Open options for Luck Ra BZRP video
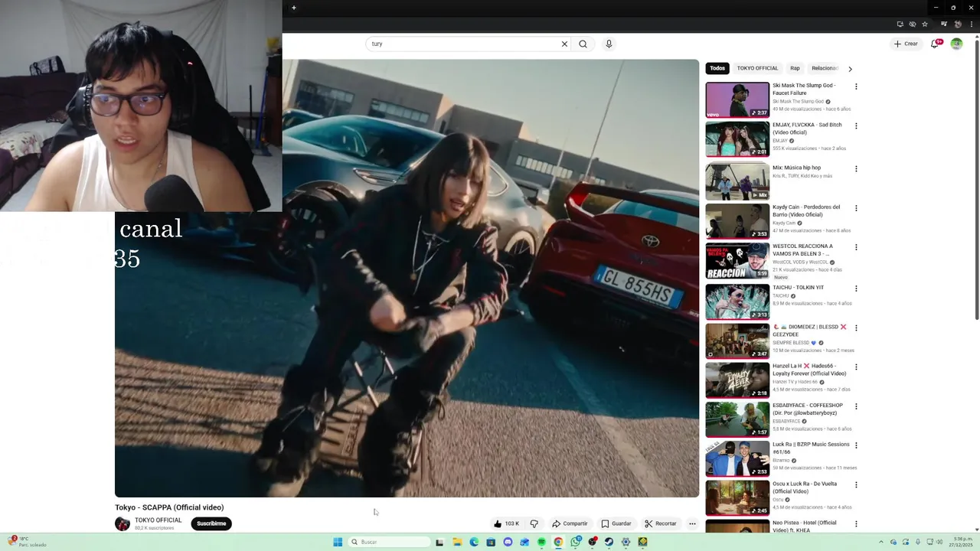The width and height of the screenshot is (980, 551). 856,445
